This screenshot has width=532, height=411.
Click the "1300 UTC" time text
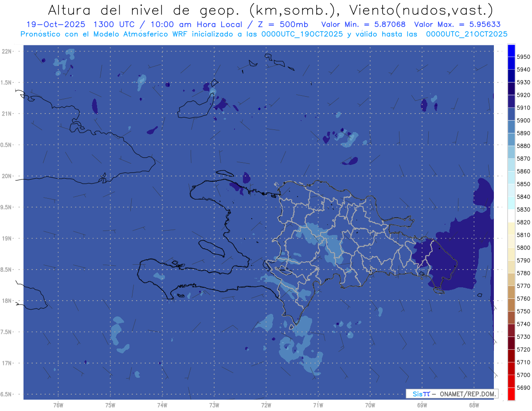[x=113, y=24]
